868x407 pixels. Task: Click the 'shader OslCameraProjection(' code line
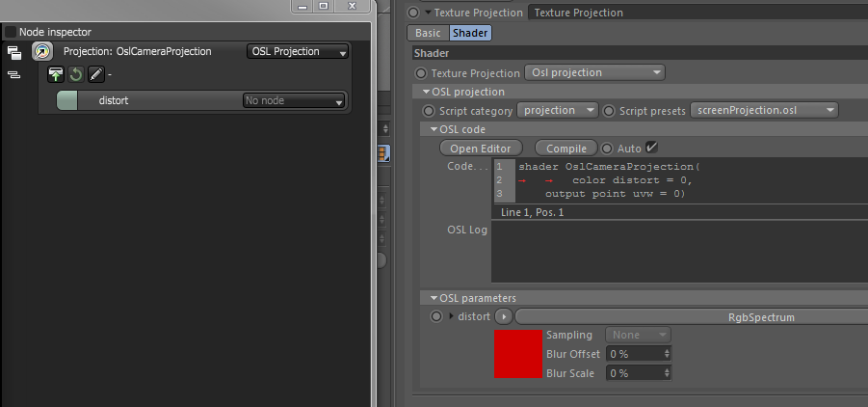pyautogui.click(x=610, y=166)
